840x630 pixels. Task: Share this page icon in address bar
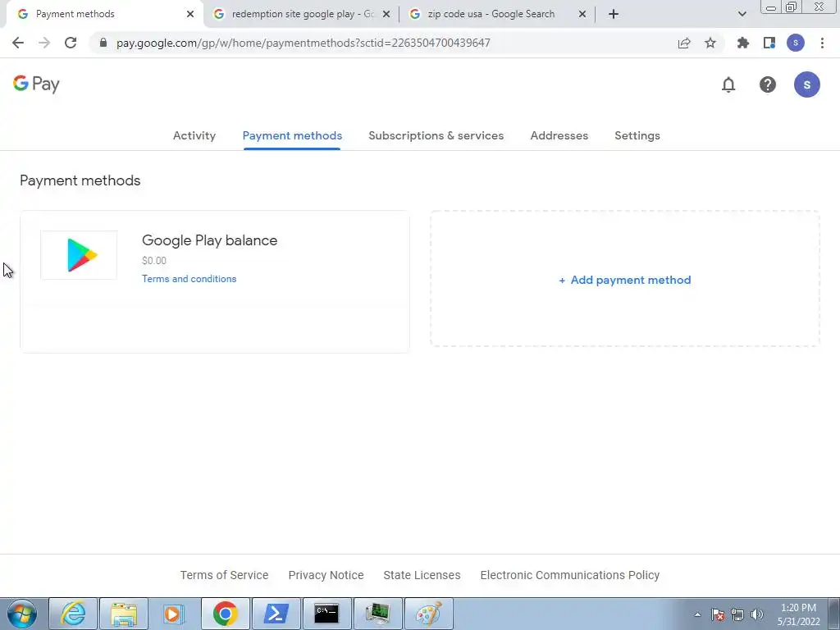684,43
